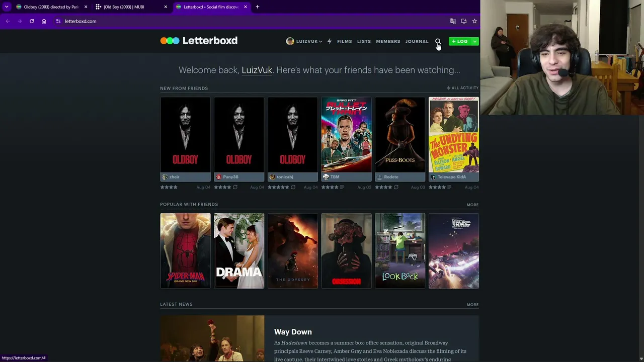Bookmark this page with the star icon
Screen dimensions: 644x362
[474, 21]
